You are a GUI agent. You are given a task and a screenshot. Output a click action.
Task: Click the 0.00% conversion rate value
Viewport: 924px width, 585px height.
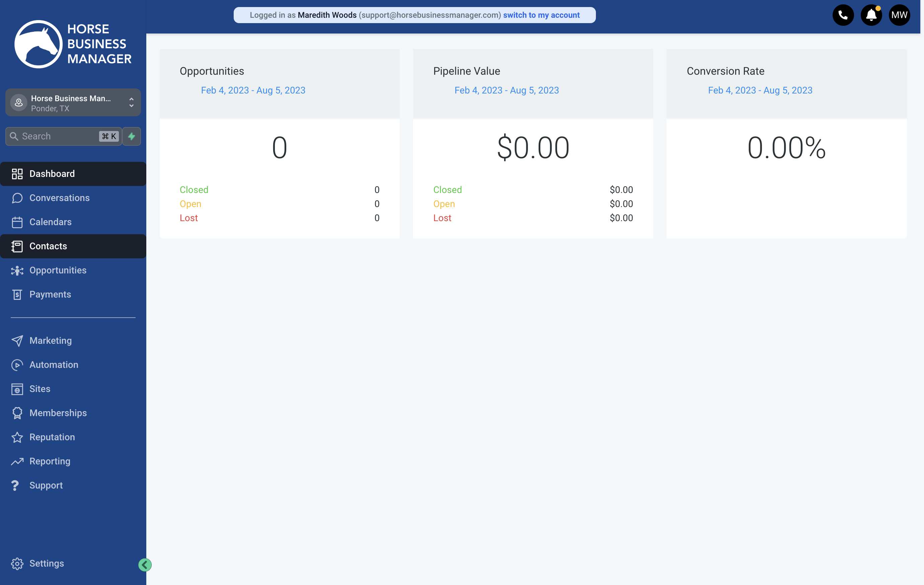point(787,148)
